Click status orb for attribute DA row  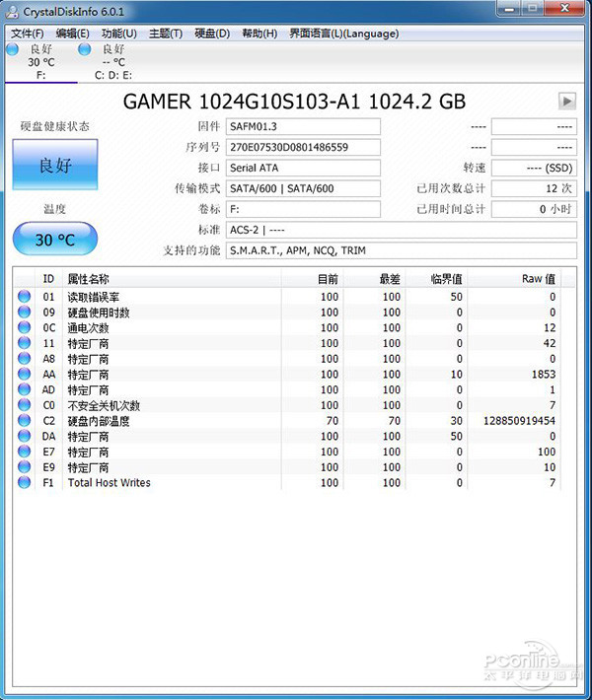tap(24, 436)
